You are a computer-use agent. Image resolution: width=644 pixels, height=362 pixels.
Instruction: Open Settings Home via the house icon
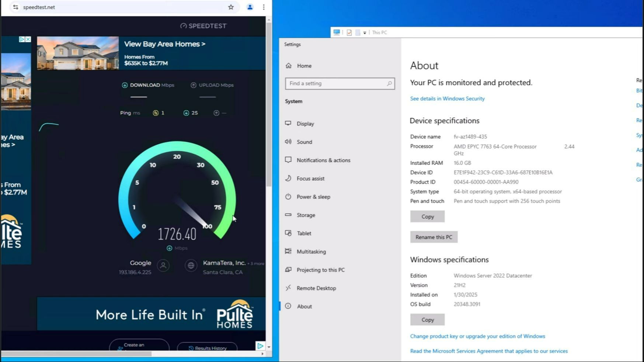(289, 66)
